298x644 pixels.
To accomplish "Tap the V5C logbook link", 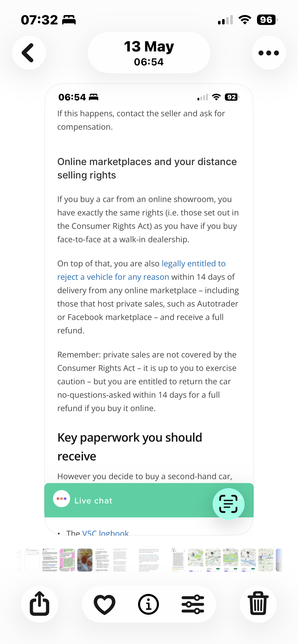I will (105, 533).
